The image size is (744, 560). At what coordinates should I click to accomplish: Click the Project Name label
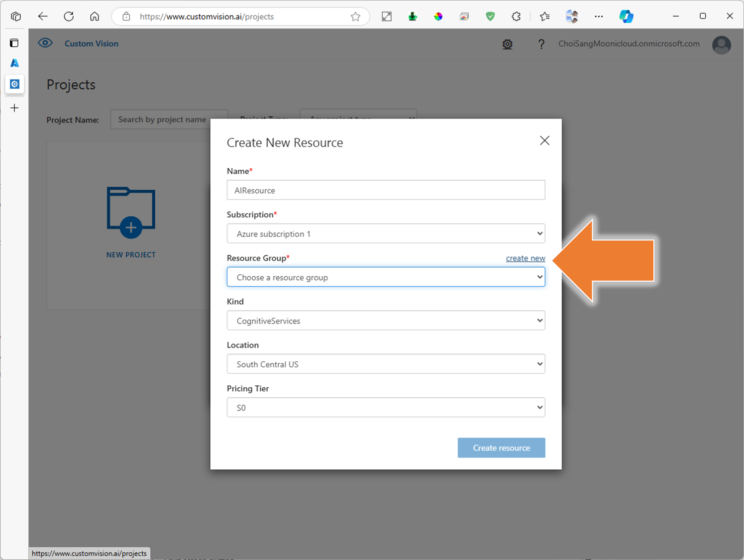(73, 120)
